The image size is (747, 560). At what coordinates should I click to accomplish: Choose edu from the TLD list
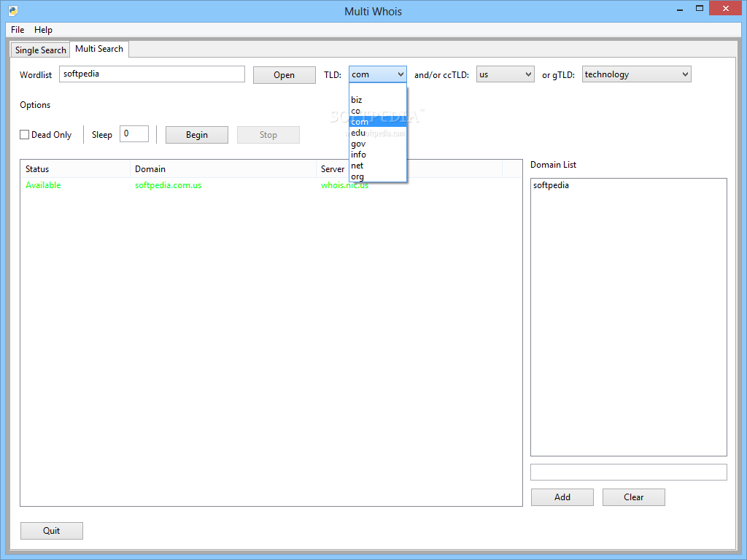tap(378, 133)
